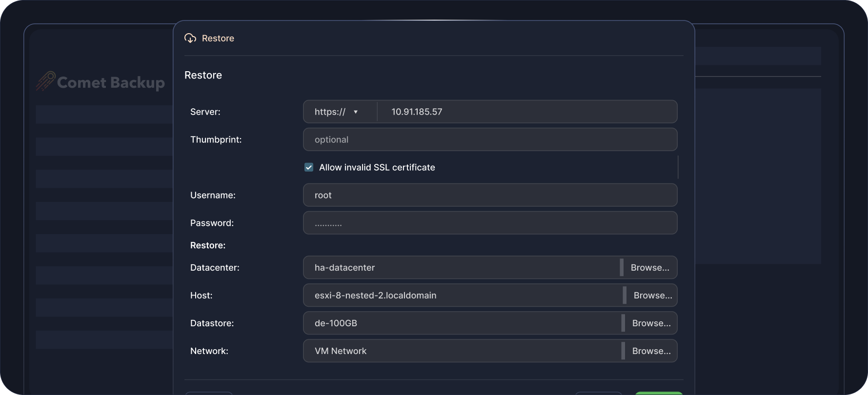Toggle Allow invalid SSL certificate checkbox
The height and width of the screenshot is (395, 868).
coord(309,167)
